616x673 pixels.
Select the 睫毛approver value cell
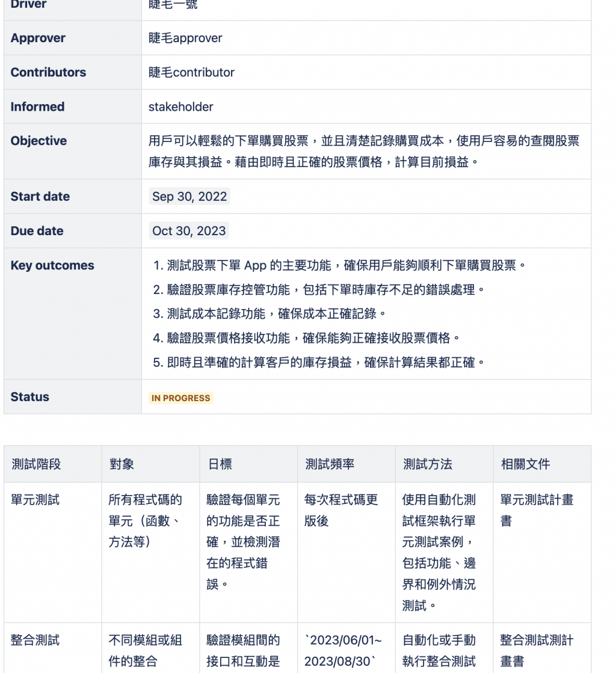[366, 38]
